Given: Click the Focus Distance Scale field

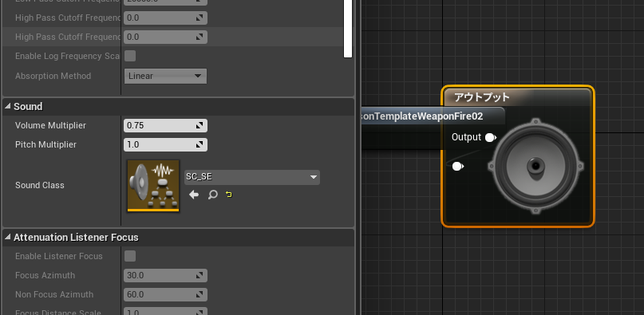Looking at the screenshot, I should pos(165,311).
